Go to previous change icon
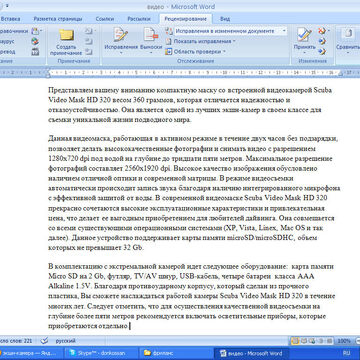This screenshot has height=360, width=360. [322, 41]
